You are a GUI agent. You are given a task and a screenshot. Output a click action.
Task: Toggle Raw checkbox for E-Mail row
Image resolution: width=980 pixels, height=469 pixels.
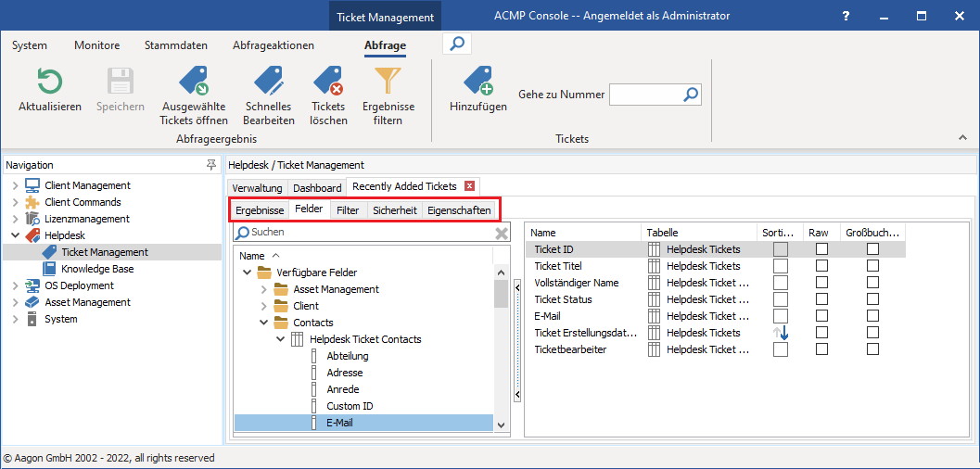click(821, 316)
